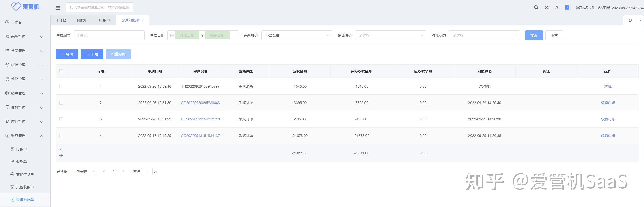The width and height of the screenshot is (644, 207).
Task: Open order link CG20220913151834137
Action: 200,136
